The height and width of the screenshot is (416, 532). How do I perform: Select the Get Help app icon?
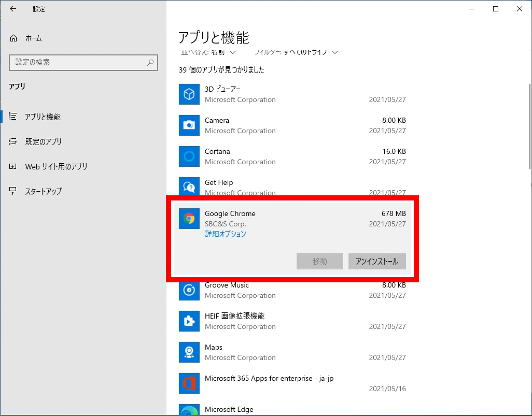(x=189, y=186)
